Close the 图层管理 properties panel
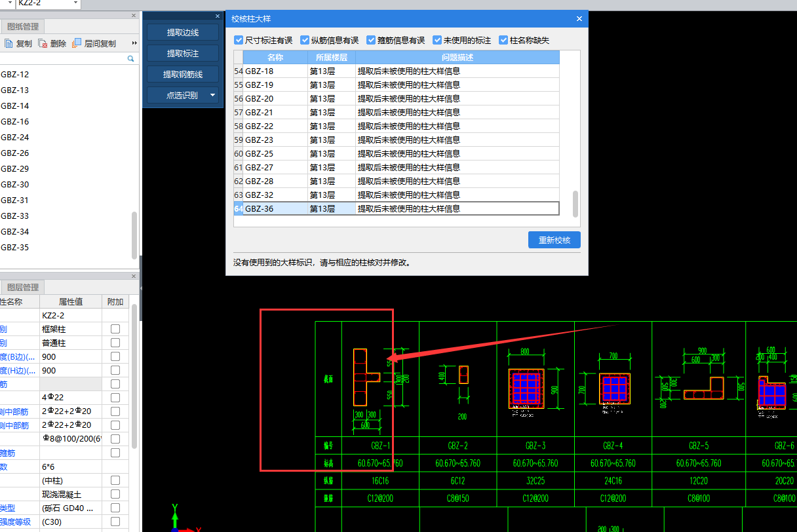 134,276
